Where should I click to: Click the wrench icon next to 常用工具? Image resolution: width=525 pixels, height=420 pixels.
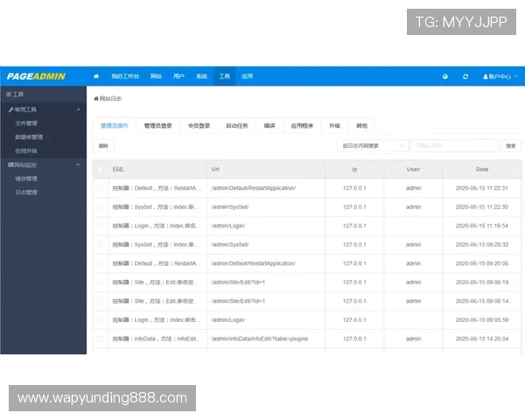point(10,109)
